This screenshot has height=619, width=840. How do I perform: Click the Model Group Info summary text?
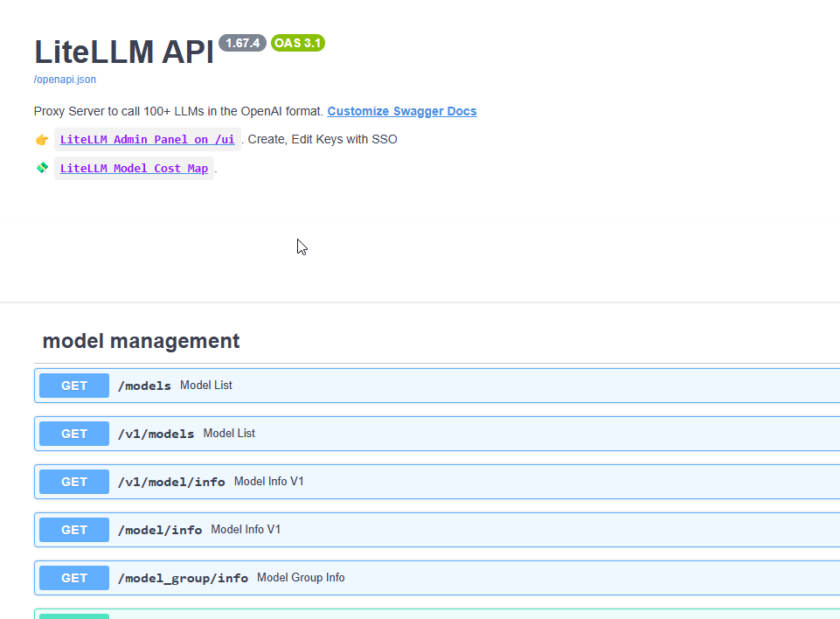[301, 578]
